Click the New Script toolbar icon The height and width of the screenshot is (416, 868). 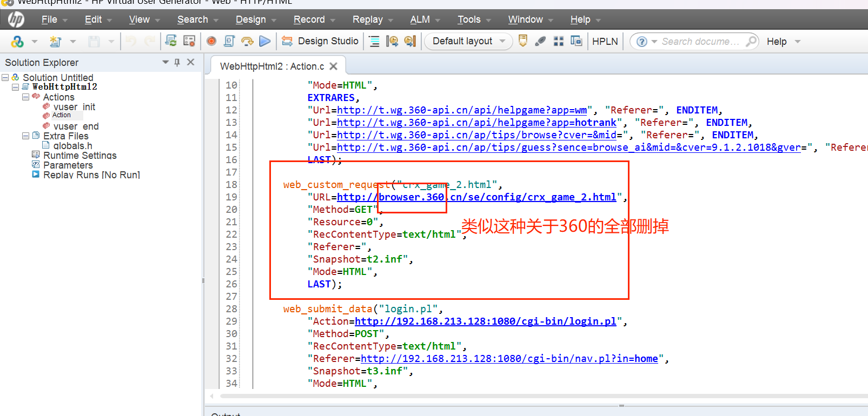55,41
